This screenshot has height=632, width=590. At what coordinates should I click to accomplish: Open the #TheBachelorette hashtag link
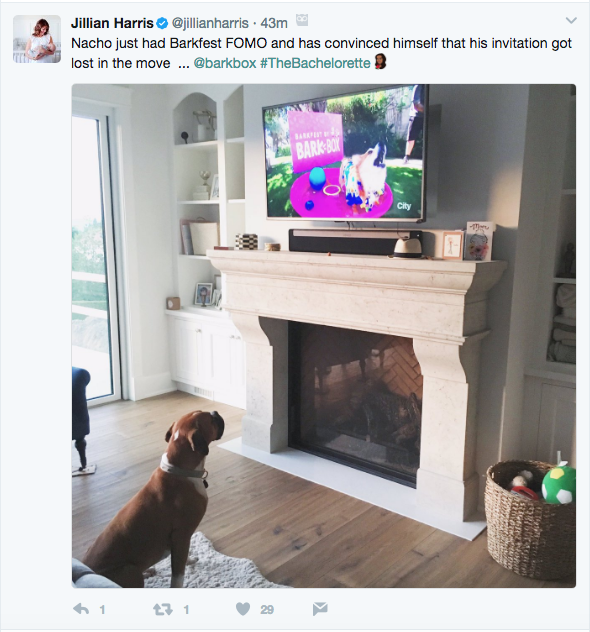point(315,63)
